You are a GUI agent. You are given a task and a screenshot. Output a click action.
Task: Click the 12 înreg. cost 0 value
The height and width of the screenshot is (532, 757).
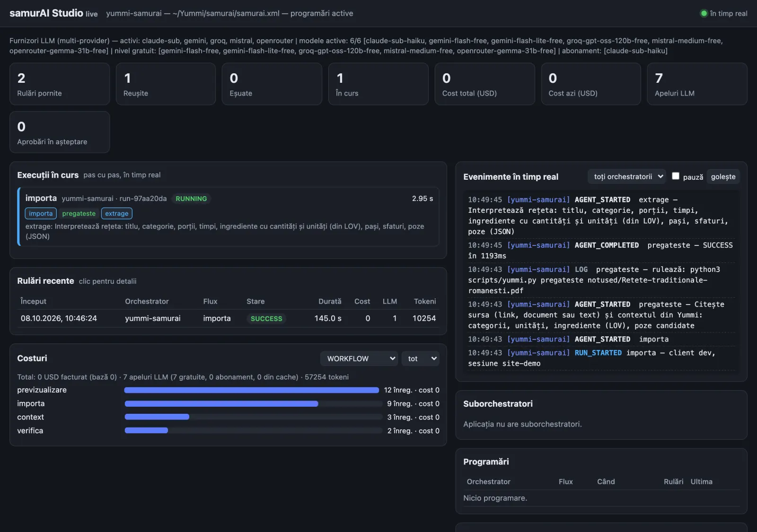tap(412, 390)
